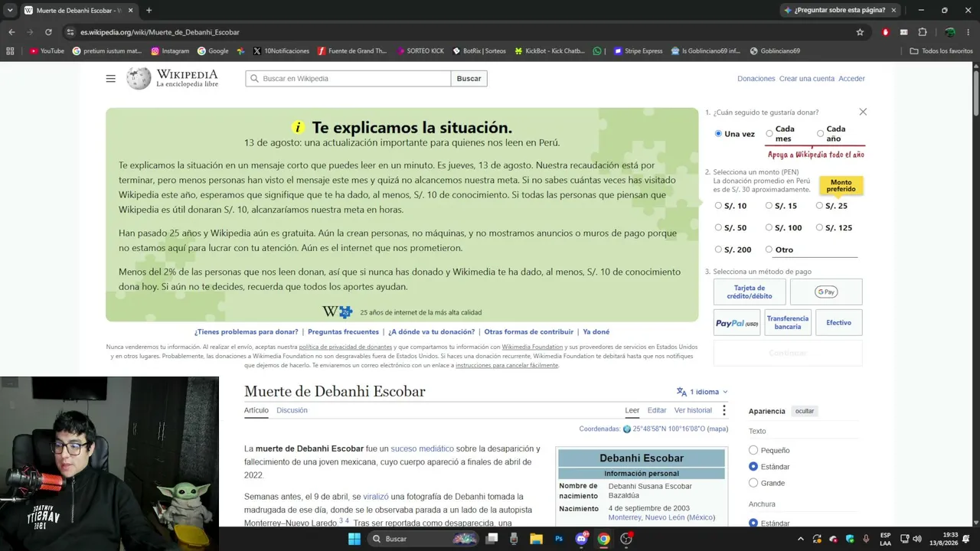Open the Instagram bookmark
This screenshot has height=551, width=980.
point(170,51)
